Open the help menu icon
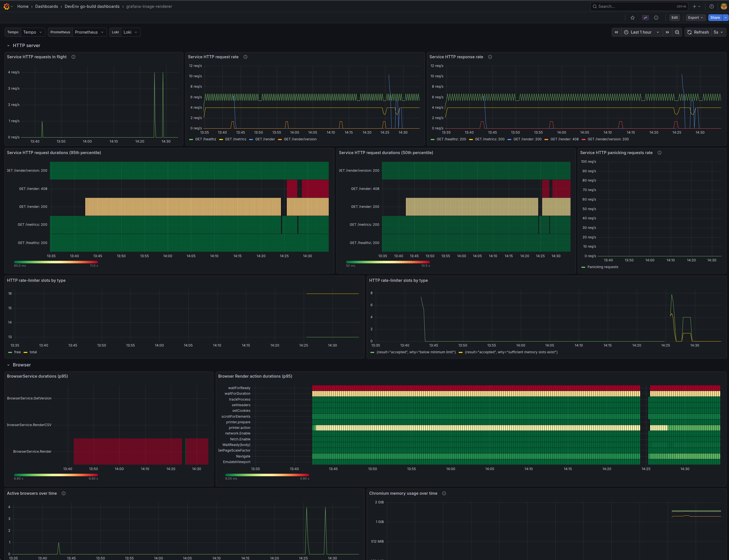Screen dimensions: 729x560 pyautogui.click(x=711, y=6)
